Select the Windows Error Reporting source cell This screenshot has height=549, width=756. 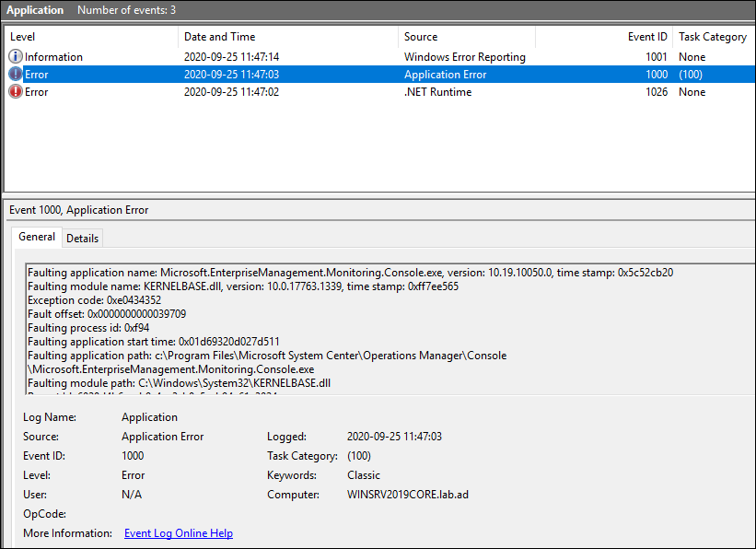point(465,57)
